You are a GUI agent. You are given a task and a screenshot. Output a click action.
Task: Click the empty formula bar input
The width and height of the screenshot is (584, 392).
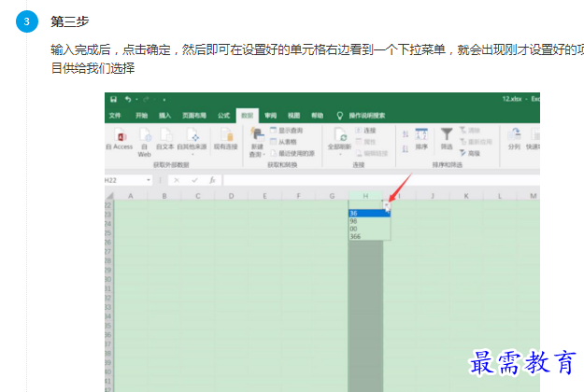381,180
